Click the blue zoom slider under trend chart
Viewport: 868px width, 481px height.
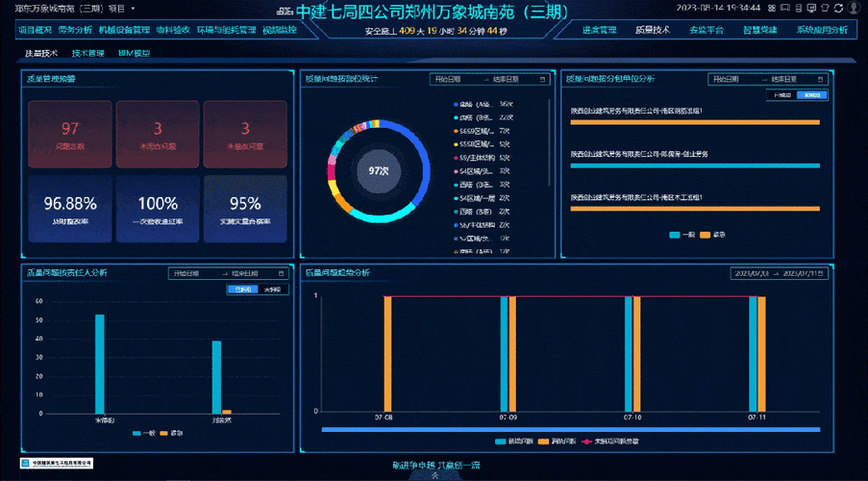(570, 429)
